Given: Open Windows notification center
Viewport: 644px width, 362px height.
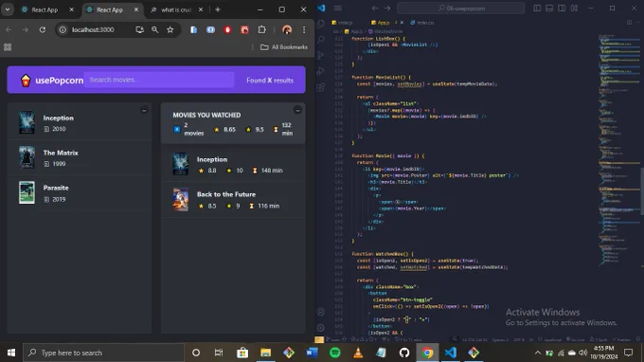Looking at the screenshot, I should [628, 353].
